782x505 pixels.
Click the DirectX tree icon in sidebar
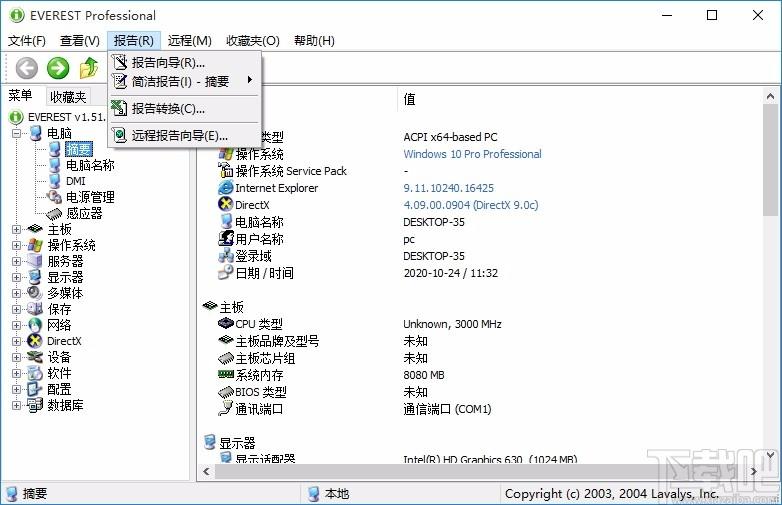pyautogui.click(x=35, y=341)
